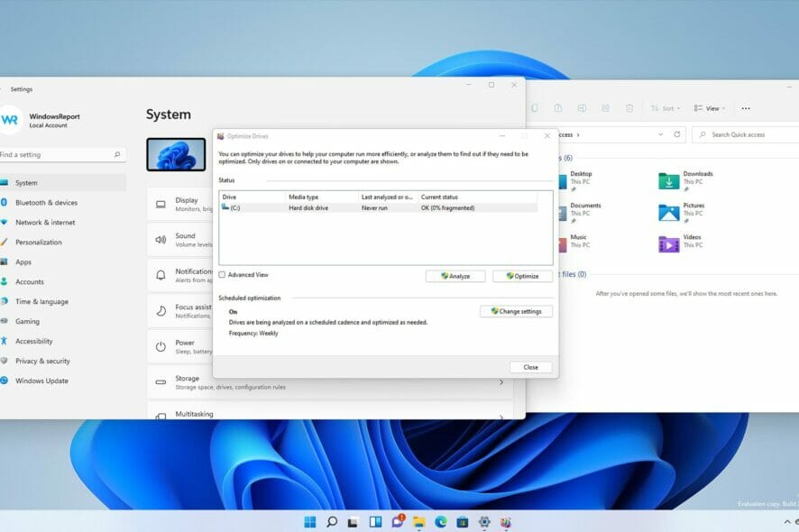The image size is (799, 532).
Task: Expand the View dropdown in File Explorer
Action: [x=711, y=108]
